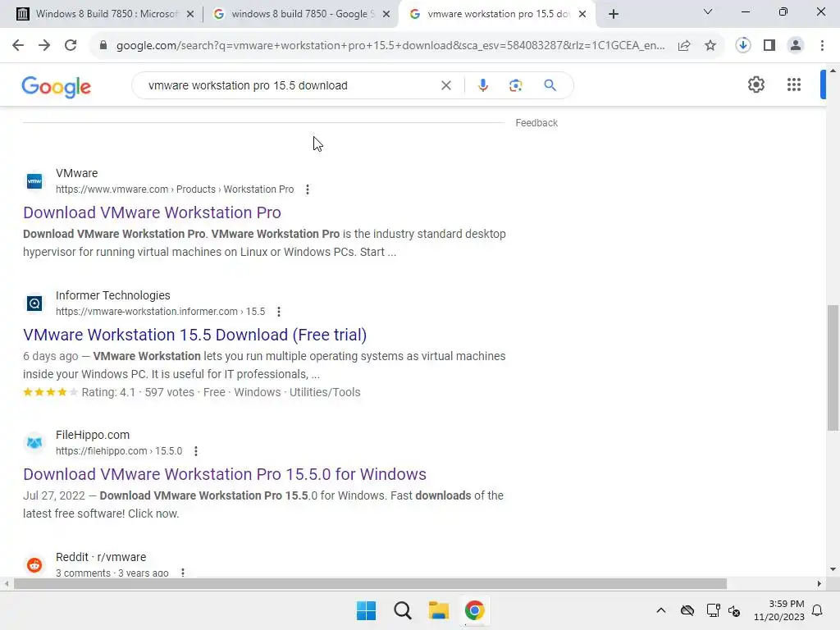The image size is (840, 630).
Task: Toggle Chrome side panel
Action: [769, 46]
